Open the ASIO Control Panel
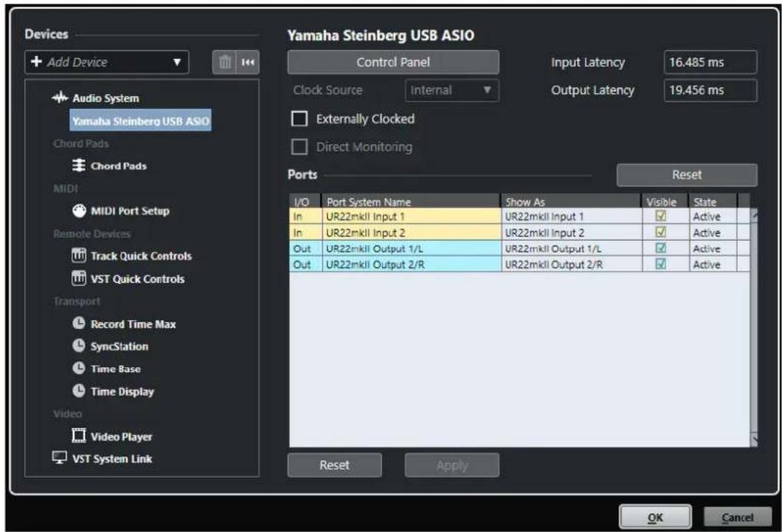The height and width of the screenshot is (532, 782). [x=393, y=63]
